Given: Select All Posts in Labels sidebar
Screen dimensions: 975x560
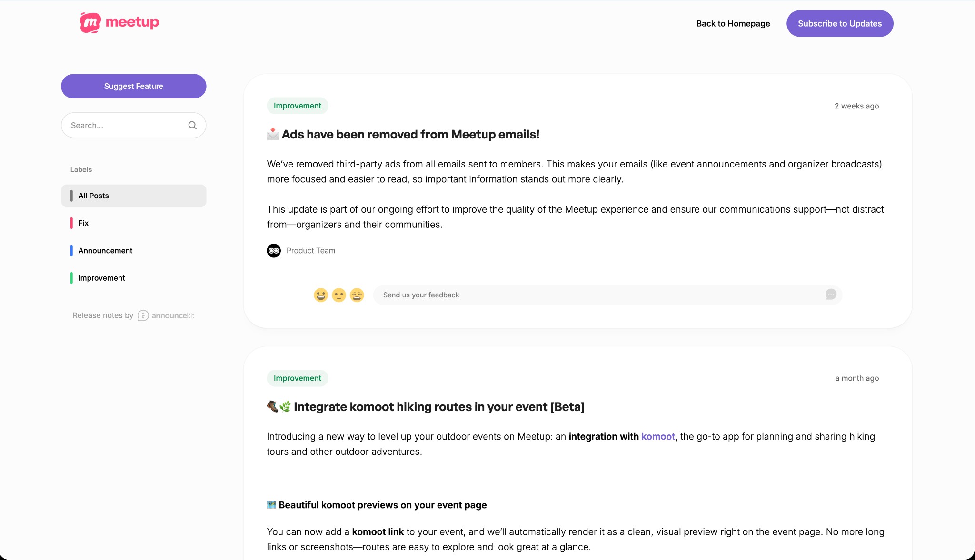Looking at the screenshot, I should [x=93, y=196].
